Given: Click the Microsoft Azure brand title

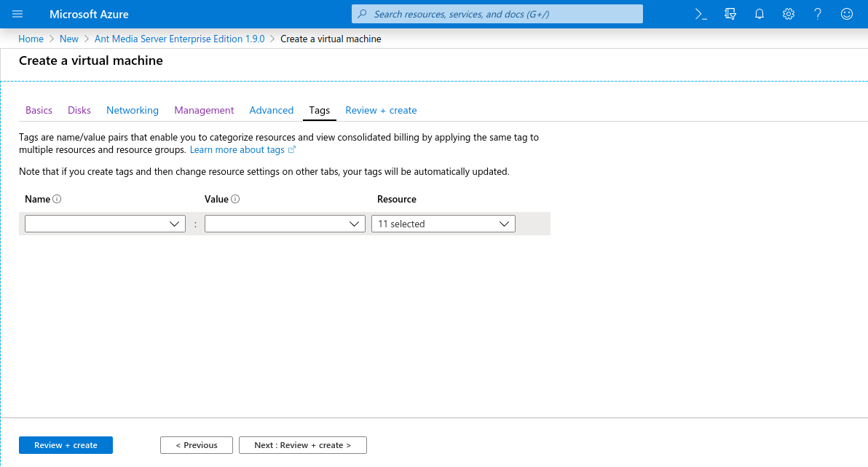Looking at the screenshot, I should (89, 15).
